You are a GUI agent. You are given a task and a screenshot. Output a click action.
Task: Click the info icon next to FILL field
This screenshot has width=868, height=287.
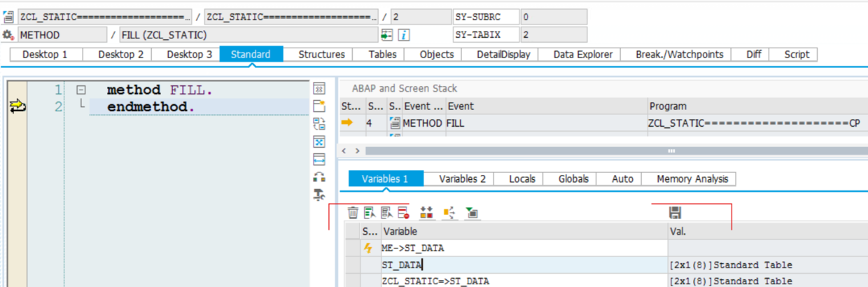tap(404, 35)
